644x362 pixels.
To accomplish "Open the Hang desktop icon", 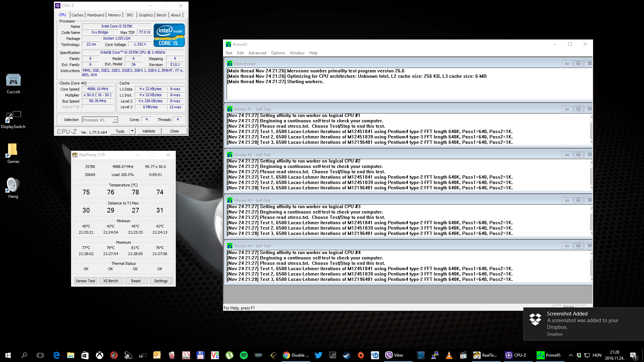I will tap(13, 188).
